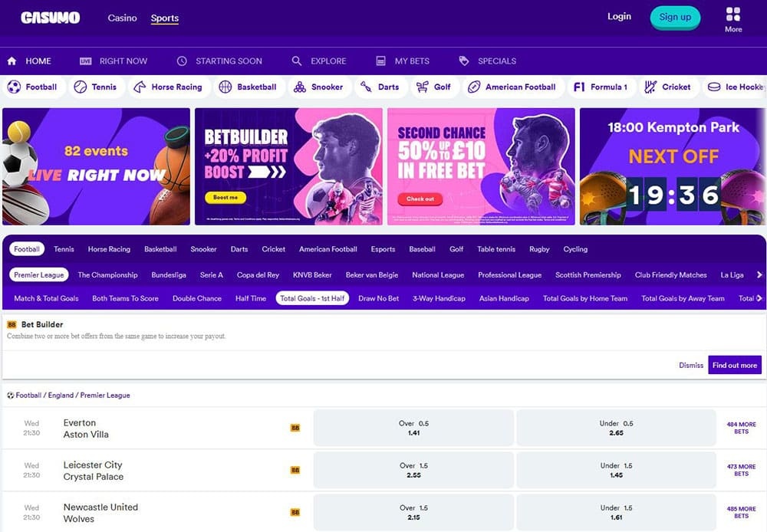This screenshot has height=532, width=767.
Task: Click the Horse Racing horse icon
Action: click(140, 87)
